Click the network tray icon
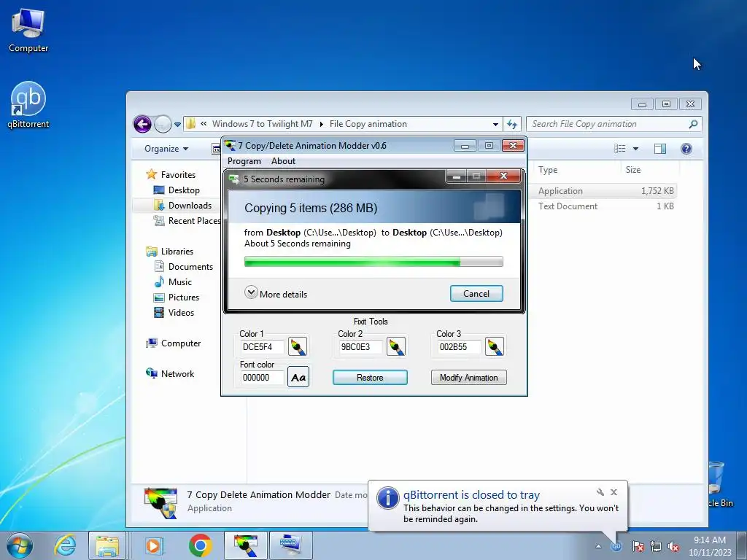This screenshot has width=747, height=560. (x=656, y=546)
